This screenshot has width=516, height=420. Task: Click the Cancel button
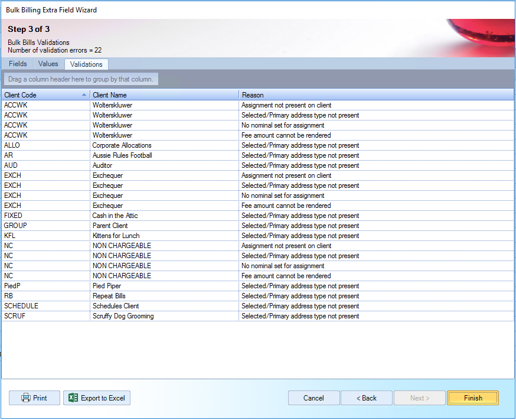[313, 398]
